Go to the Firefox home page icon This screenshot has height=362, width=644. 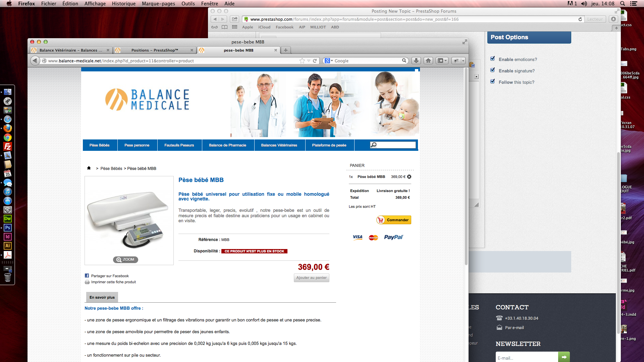428,61
